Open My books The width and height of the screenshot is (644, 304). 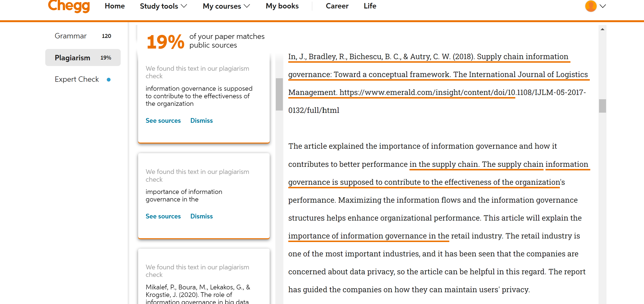tap(282, 6)
